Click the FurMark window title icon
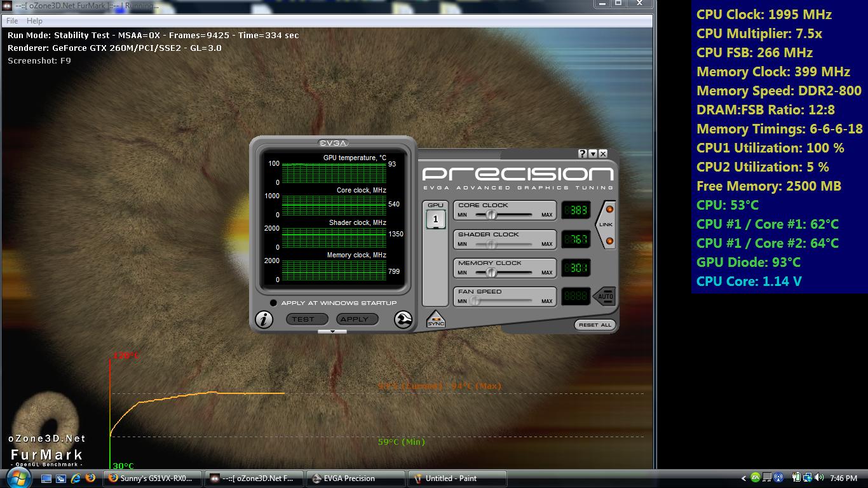Screen dimensions: 868x488 (x=7, y=5)
